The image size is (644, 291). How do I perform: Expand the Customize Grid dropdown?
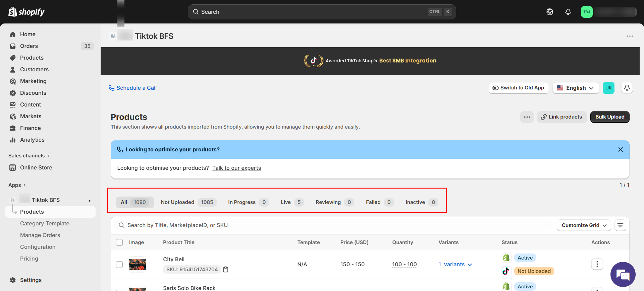584,225
